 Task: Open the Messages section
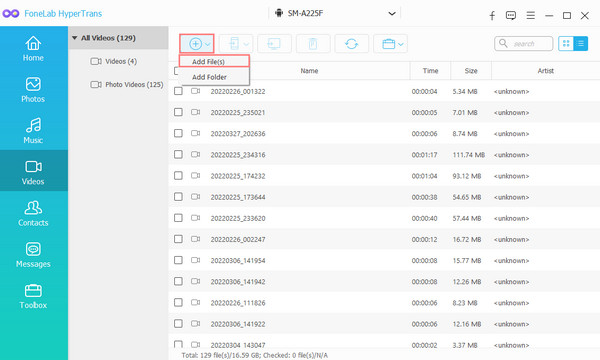tap(33, 254)
